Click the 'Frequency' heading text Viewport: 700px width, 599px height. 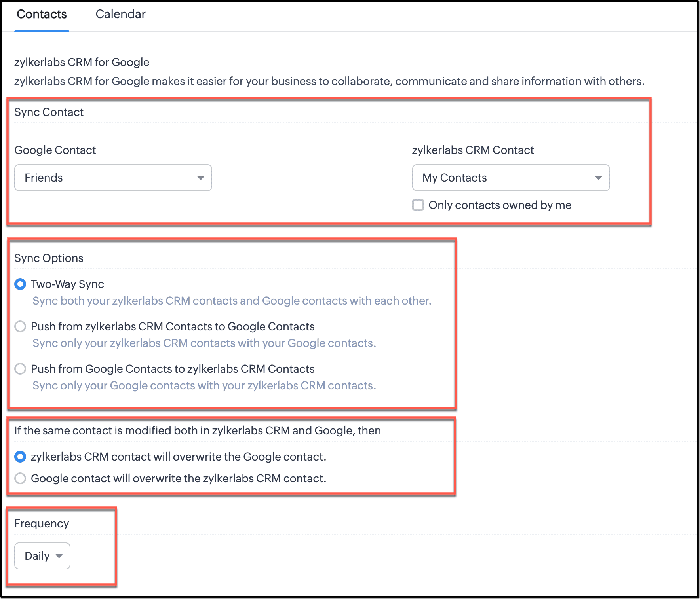click(x=42, y=523)
